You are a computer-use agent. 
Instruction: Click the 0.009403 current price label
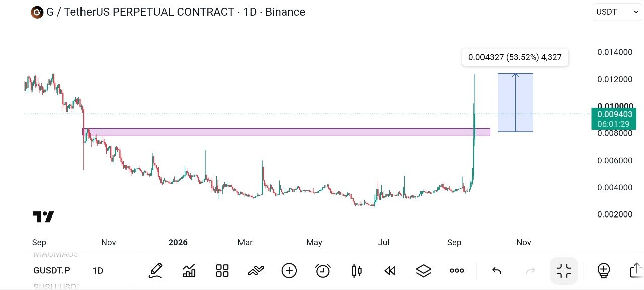tap(614, 119)
